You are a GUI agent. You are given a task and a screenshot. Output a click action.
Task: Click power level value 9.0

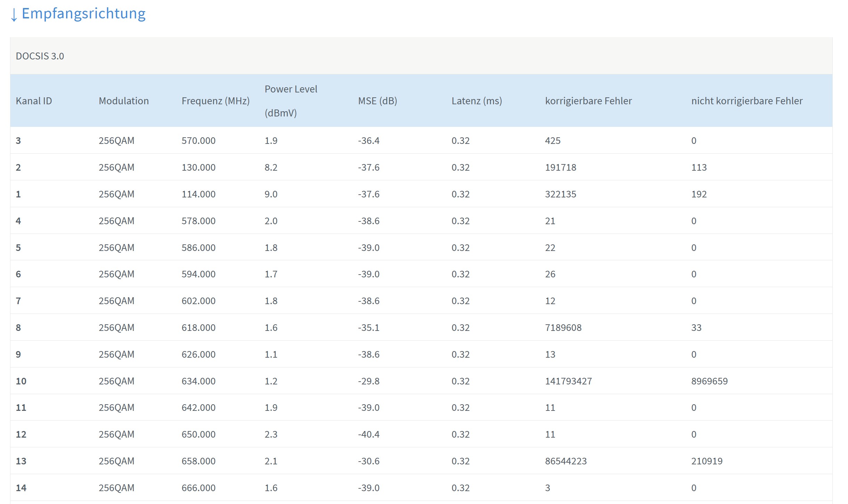click(x=270, y=194)
